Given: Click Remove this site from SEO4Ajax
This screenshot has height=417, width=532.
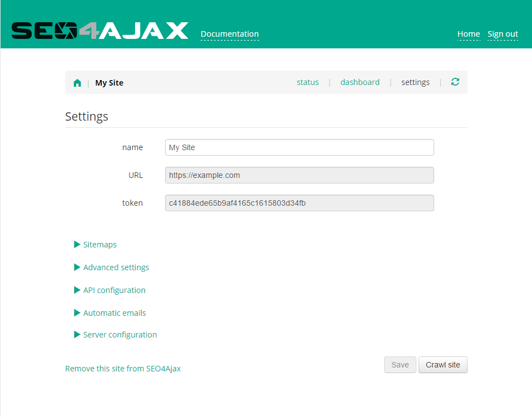Looking at the screenshot, I should [x=123, y=368].
